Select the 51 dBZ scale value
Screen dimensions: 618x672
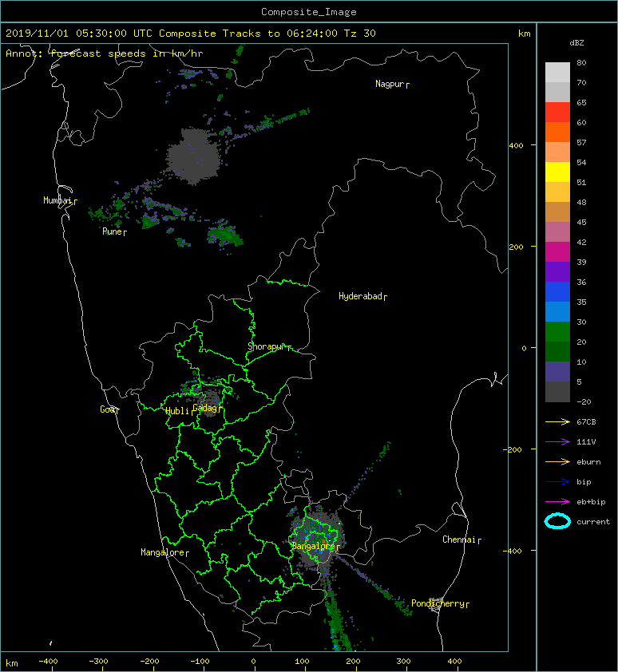coord(581,182)
